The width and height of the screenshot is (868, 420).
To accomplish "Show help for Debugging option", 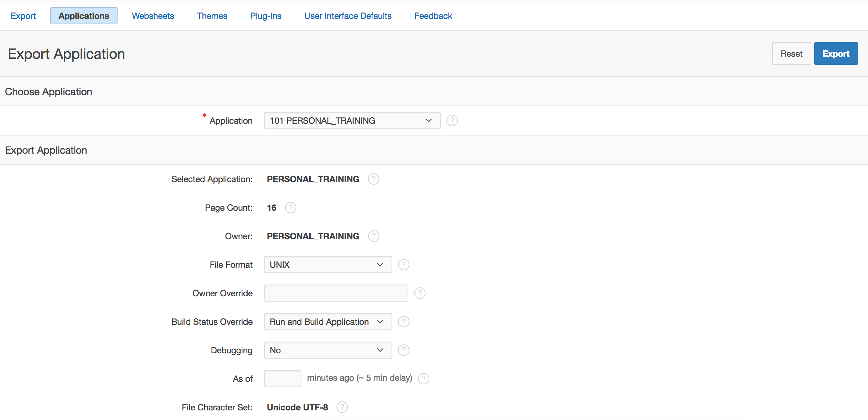I will tap(403, 350).
